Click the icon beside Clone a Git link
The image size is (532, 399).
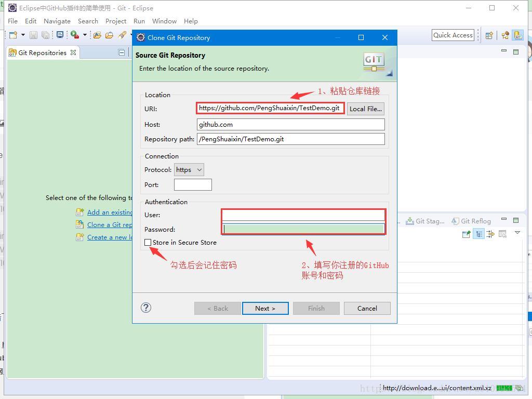79,224
